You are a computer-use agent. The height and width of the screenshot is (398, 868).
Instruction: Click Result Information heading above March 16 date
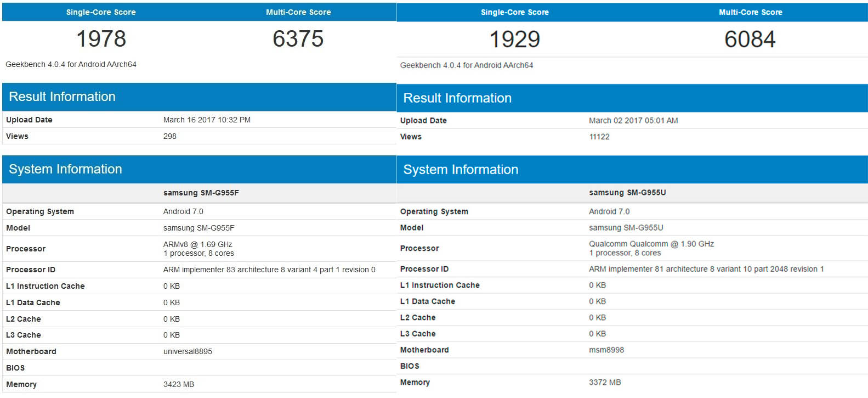[62, 97]
